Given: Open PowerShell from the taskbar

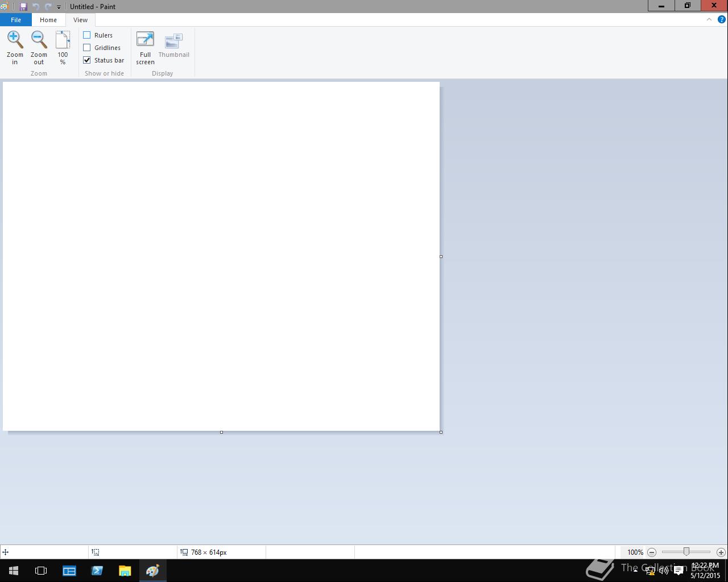Looking at the screenshot, I should 97,570.
